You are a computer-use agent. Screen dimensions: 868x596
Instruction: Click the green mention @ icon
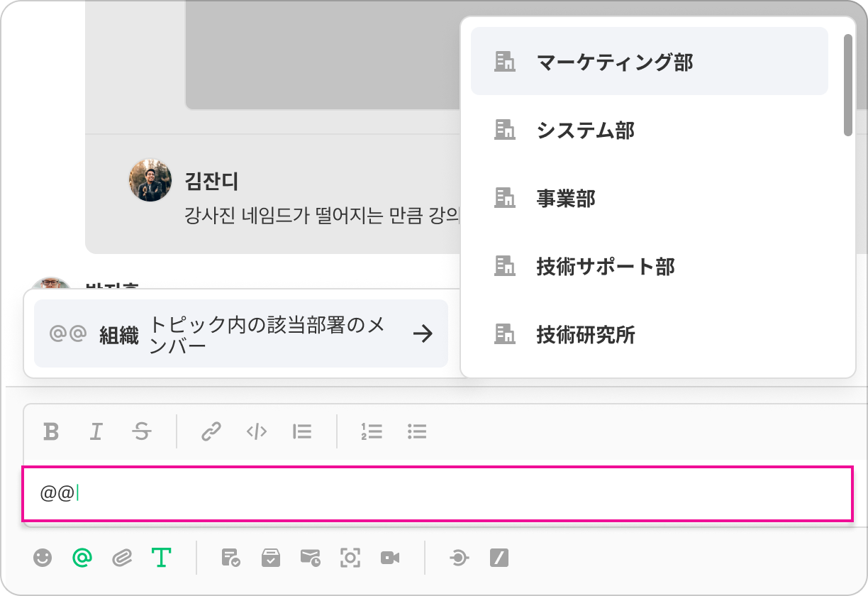[x=82, y=558]
